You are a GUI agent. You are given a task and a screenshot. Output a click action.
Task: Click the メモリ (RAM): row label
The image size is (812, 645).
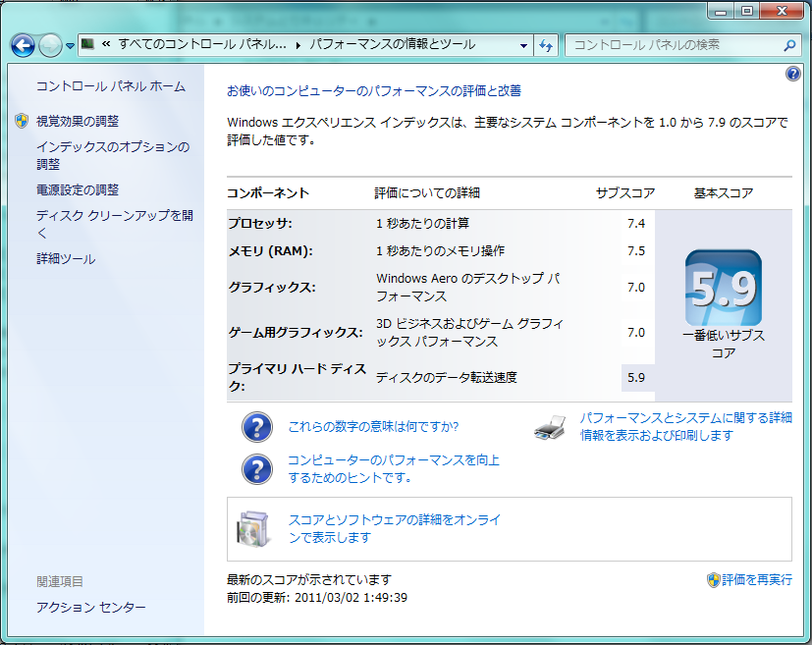point(271,251)
